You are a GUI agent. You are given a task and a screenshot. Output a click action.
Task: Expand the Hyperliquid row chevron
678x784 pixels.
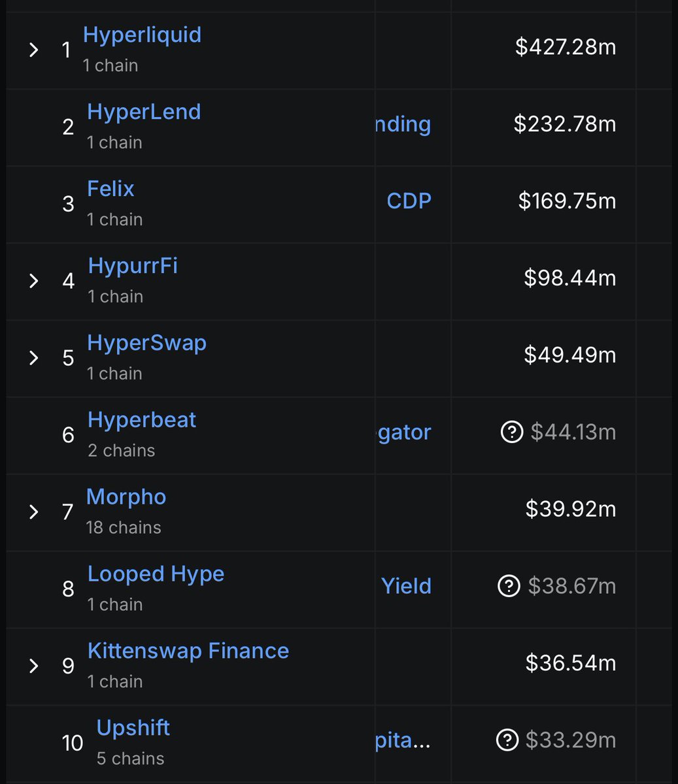coord(34,50)
